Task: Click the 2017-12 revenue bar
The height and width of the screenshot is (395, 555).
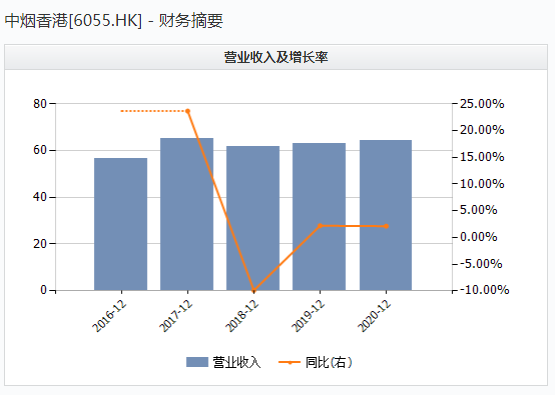Action: click(x=187, y=214)
